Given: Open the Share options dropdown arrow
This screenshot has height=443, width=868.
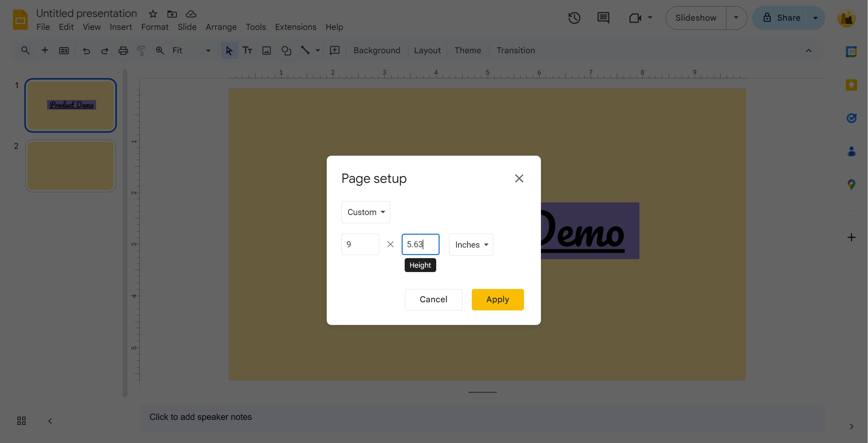Looking at the screenshot, I should pyautogui.click(x=815, y=18).
